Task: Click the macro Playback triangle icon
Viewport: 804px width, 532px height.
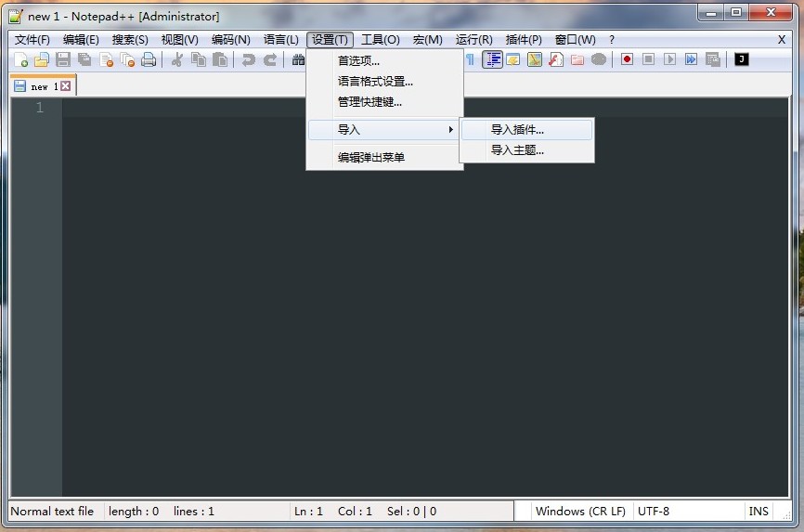Action: pos(669,59)
